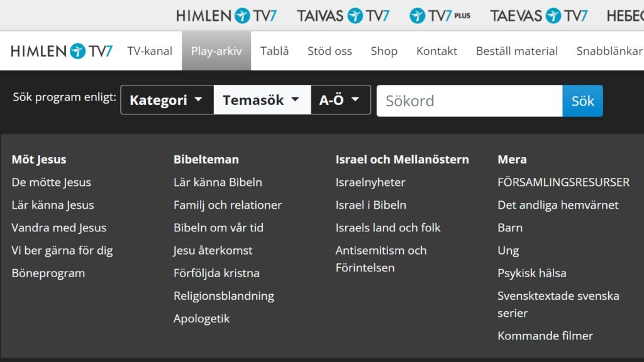Open the Israelnyheter link
This screenshot has height=362, width=644.
tap(370, 182)
